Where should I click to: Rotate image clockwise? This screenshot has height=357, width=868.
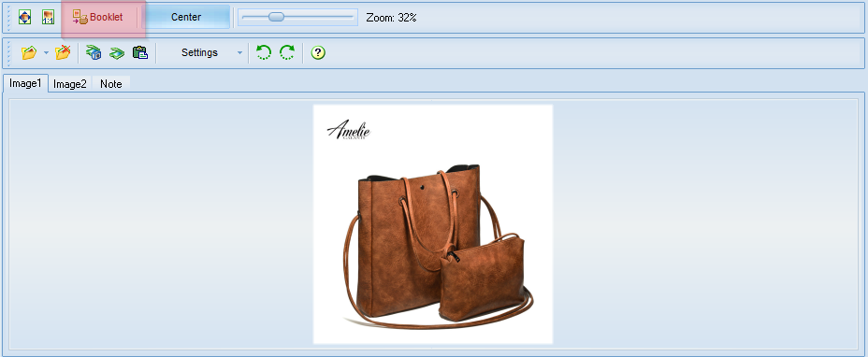click(x=287, y=52)
